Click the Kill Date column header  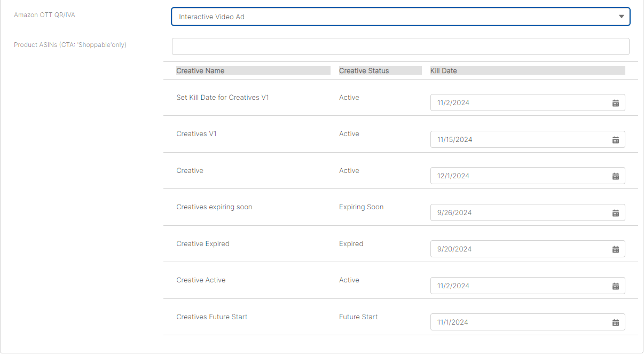(x=443, y=71)
